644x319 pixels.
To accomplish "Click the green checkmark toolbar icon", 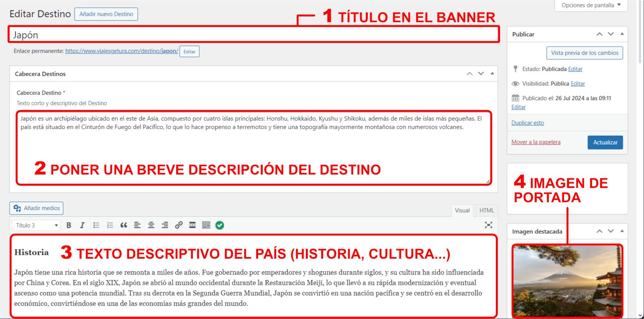I will [220, 225].
